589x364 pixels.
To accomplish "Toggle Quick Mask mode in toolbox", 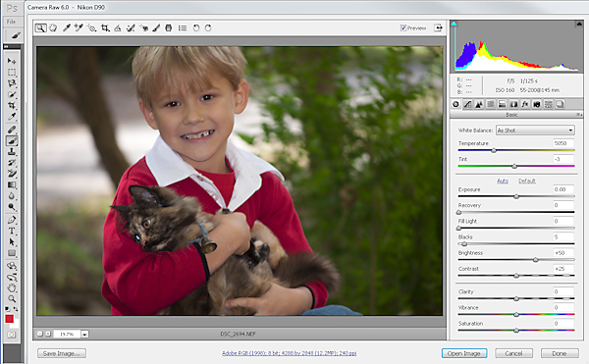I will [12, 335].
